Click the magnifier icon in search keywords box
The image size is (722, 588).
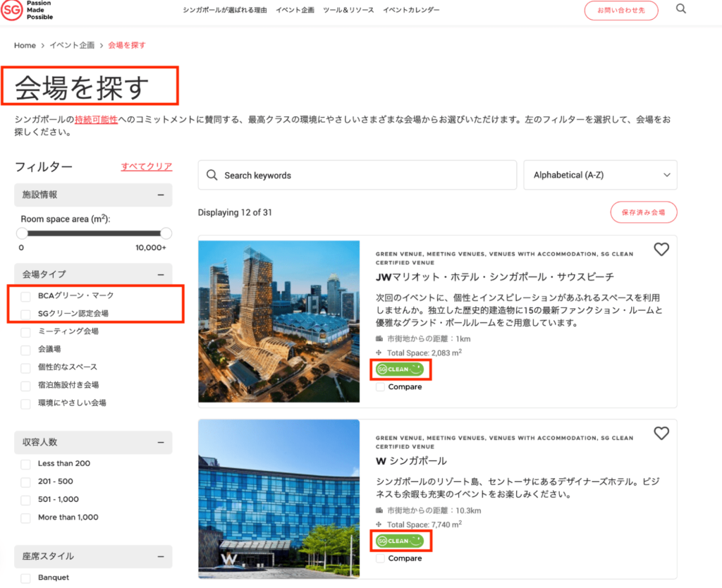[x=212, y=175]
